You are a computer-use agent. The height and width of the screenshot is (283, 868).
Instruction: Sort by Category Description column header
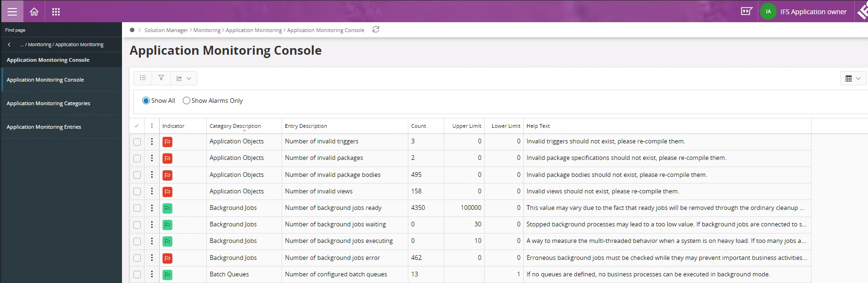coord(235,126)
